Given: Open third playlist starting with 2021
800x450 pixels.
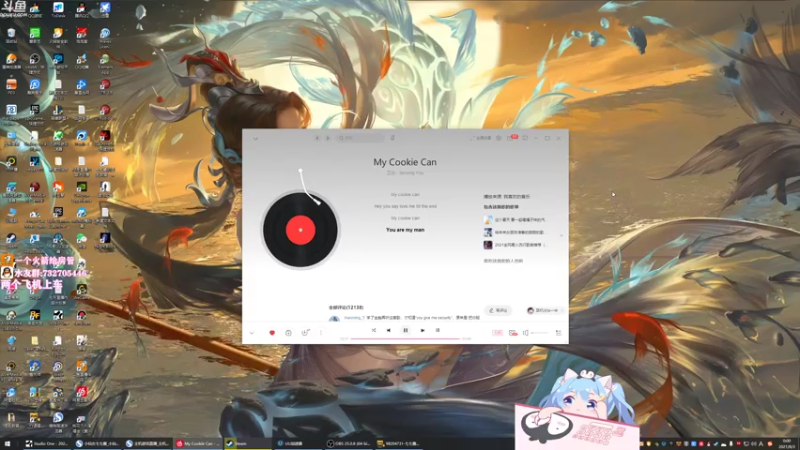Looking at the screenshot, I should point(515,245).
